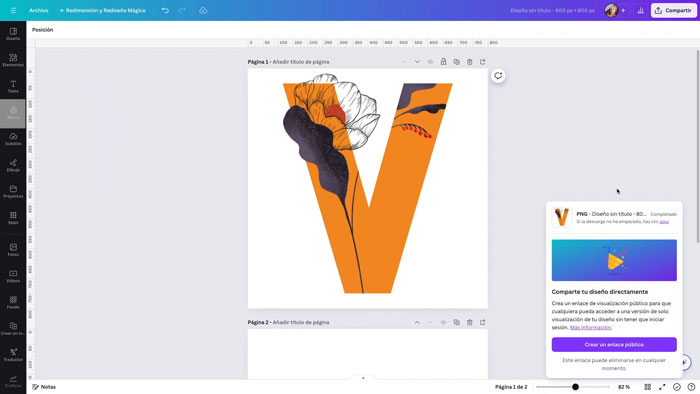Open the Fondo background panel
This screenshot has width=700, height=394.
[13, 303]
